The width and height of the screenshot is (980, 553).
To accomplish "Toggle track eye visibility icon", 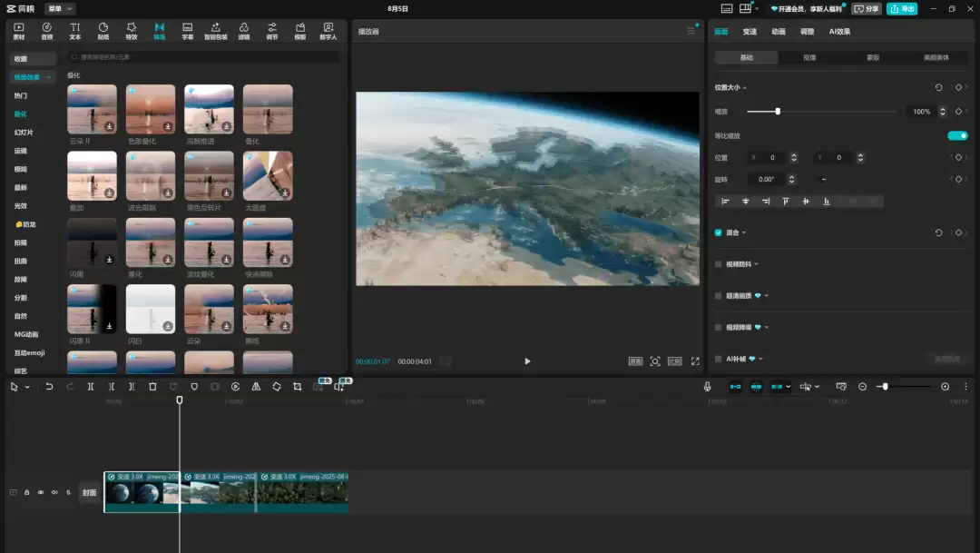I will [41, 492].
